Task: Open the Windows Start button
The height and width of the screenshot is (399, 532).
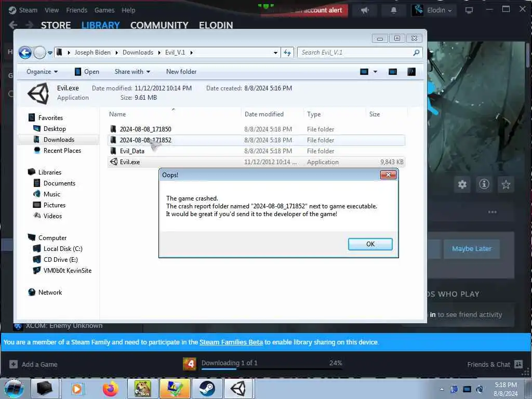Action: point(14,389)
